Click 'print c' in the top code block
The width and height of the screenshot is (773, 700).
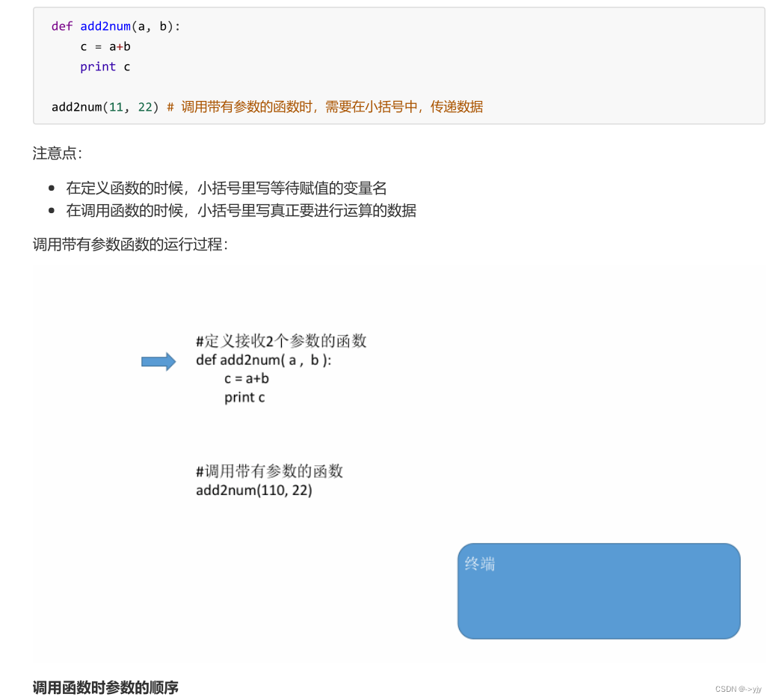[105, 67]
